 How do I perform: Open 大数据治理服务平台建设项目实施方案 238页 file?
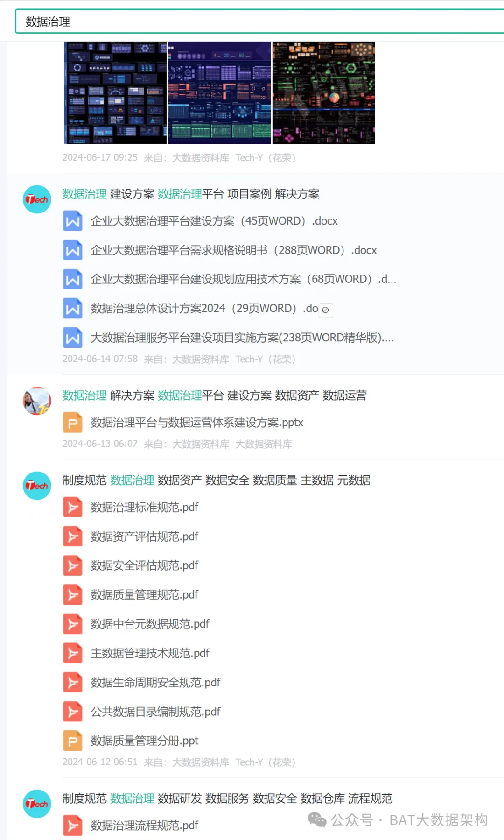coord(242,338)
